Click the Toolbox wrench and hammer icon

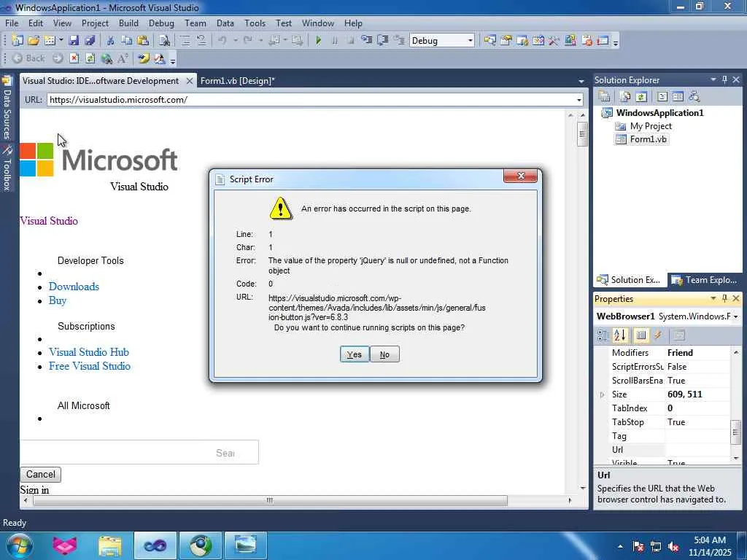554,41
